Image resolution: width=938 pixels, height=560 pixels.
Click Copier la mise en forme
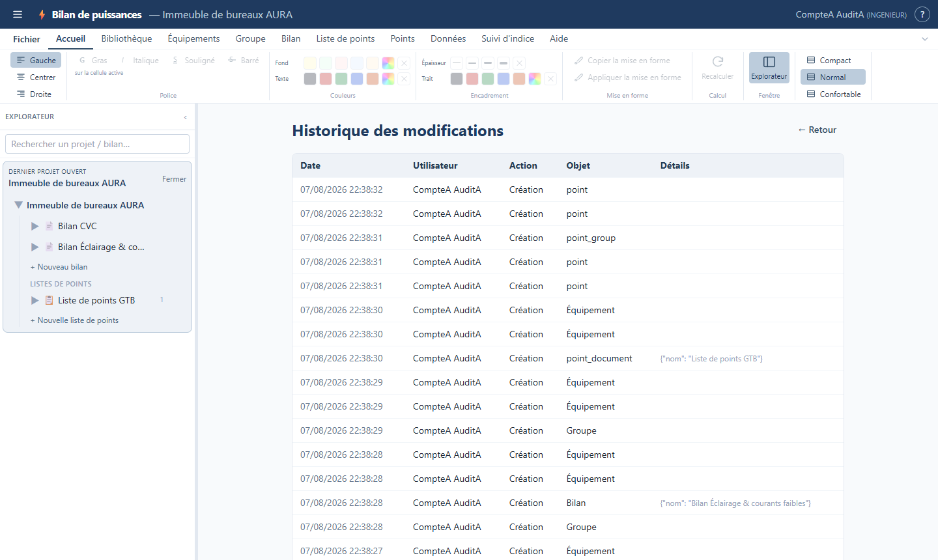coord(622,60)
